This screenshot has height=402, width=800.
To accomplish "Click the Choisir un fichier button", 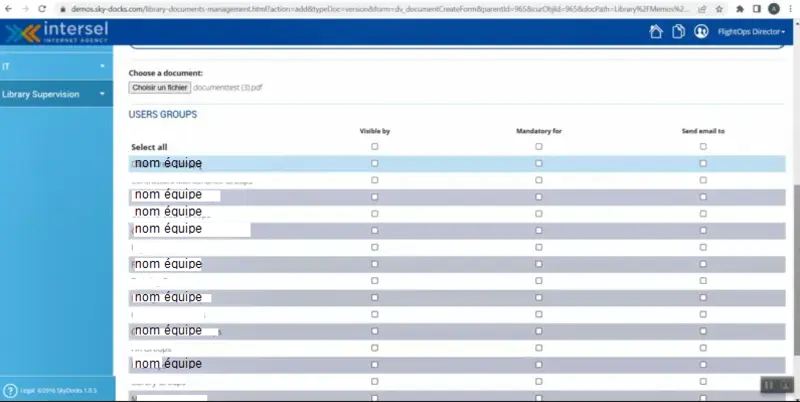I will [x=160, y=88].
